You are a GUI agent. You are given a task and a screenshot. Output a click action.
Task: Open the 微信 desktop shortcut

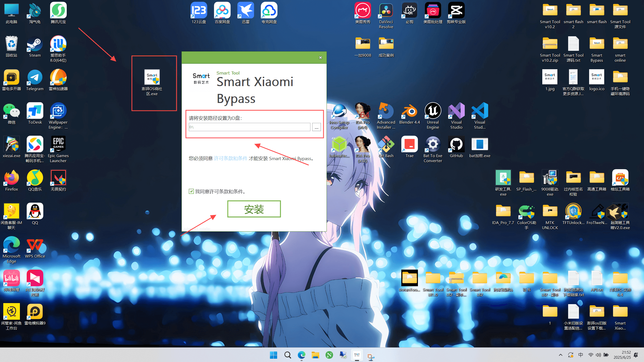click(x=11, y=114)
